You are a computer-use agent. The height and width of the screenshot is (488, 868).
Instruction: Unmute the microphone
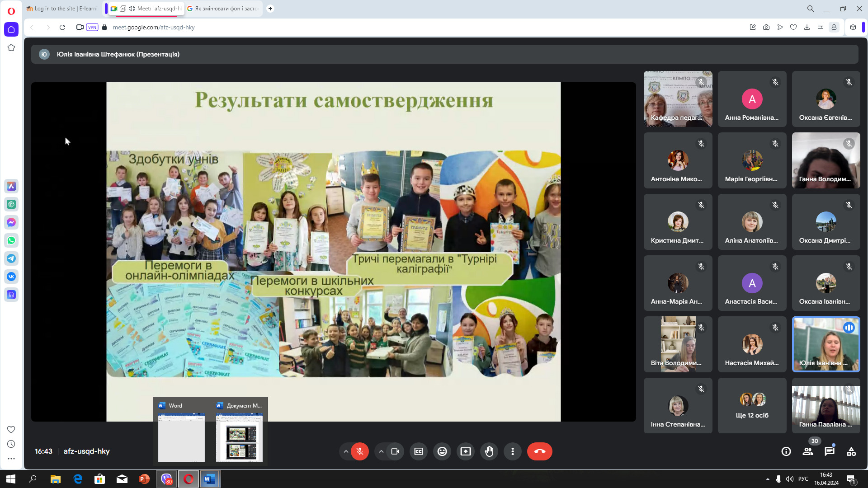[360, 451]
